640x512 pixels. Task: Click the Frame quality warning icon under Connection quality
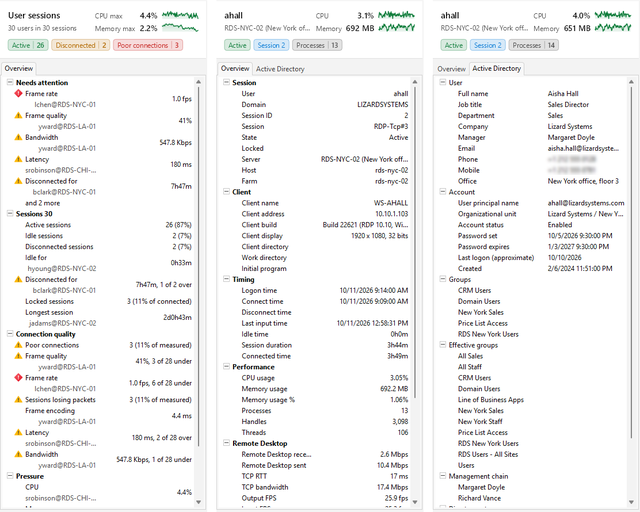(18, 356)
